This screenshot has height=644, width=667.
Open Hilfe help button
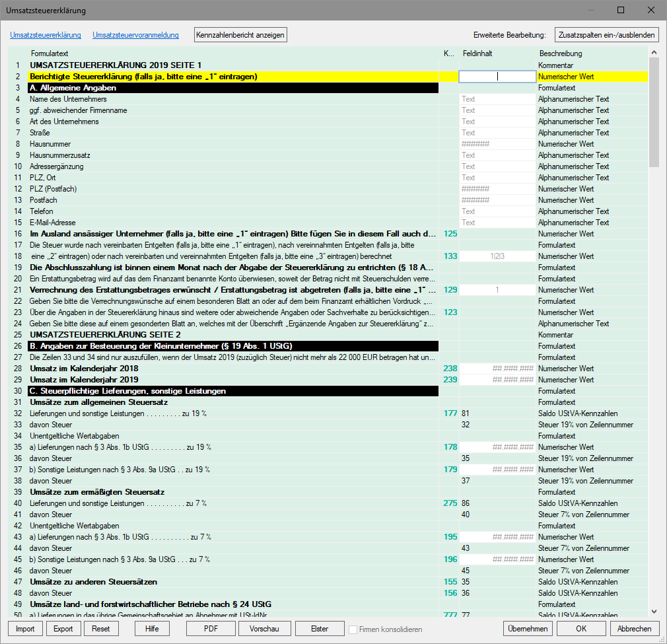(152, 629)
